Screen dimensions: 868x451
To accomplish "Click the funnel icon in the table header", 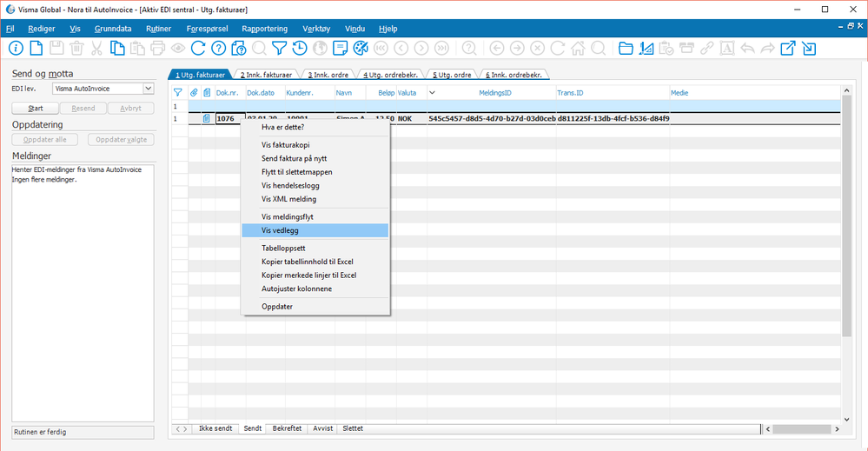I will coord(178,92).
